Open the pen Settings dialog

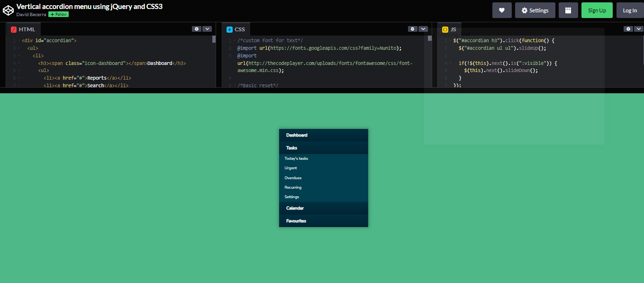coord(535,9)
